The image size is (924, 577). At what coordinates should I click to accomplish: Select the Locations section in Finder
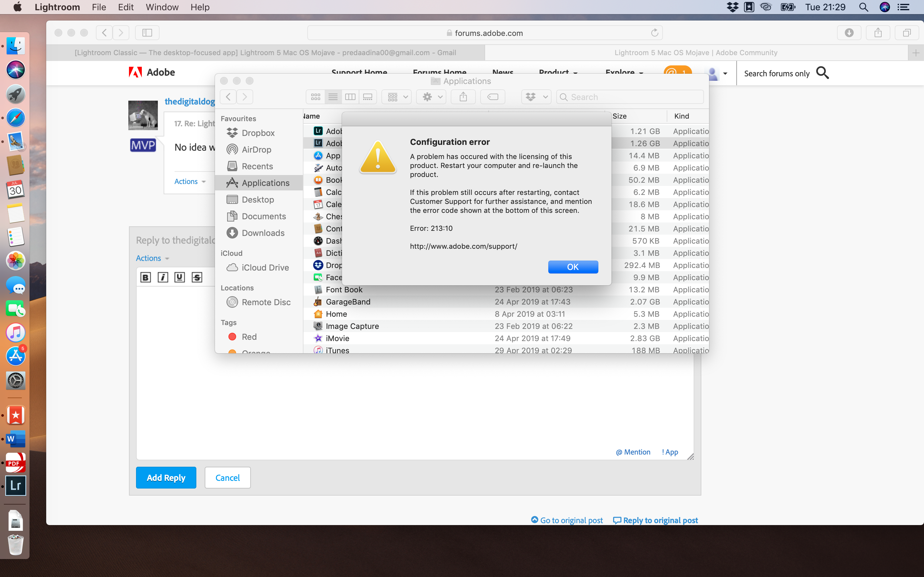click(237, 287)
